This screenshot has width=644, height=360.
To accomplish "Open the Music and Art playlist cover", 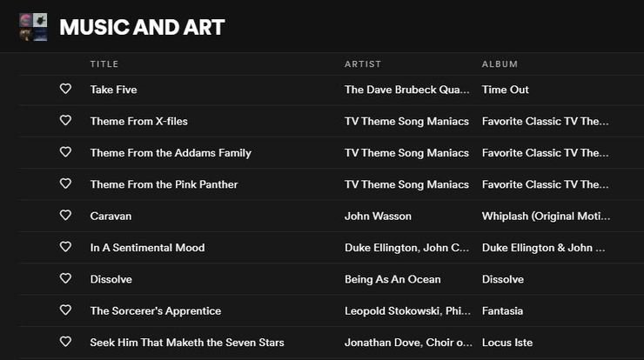I will (33, 27).
